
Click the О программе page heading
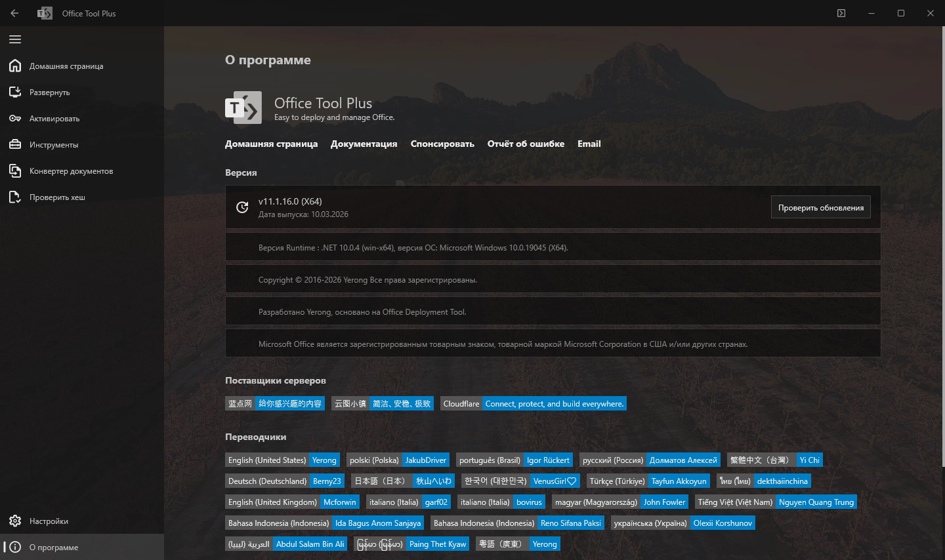pos(268,60)
